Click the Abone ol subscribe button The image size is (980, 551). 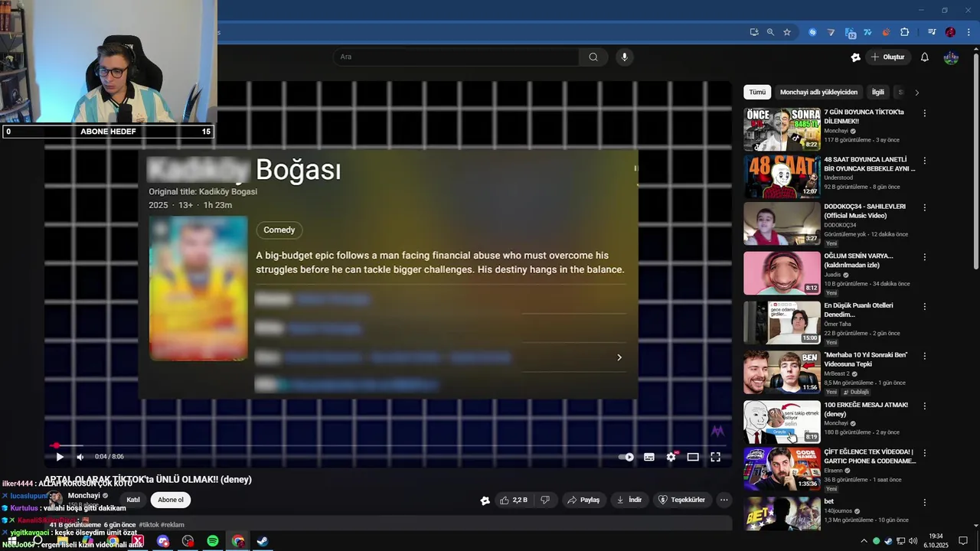(x=171, y=500)
